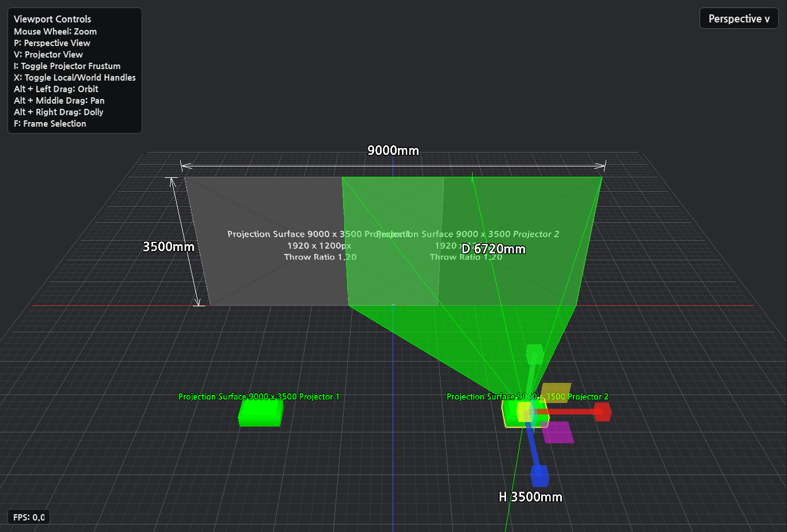
Task: Click the D 6720mm distance label
Action: tap(493, 249)
